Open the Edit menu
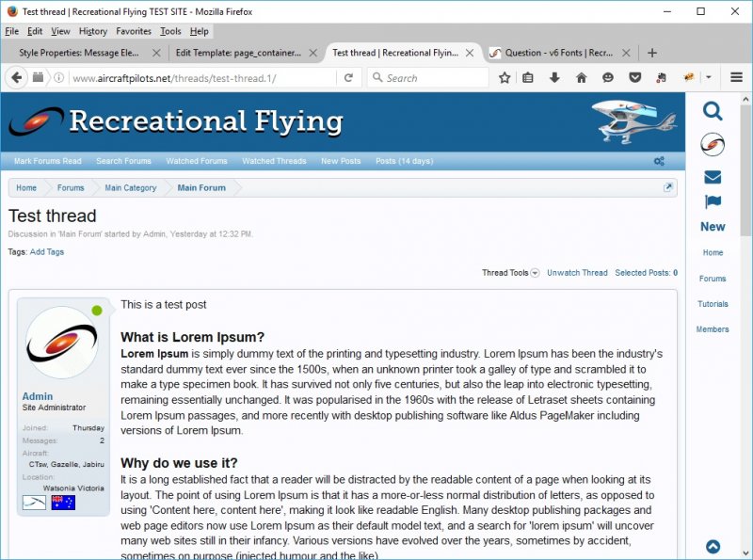Screen dimensions: 753x560 tap(35, 31)
